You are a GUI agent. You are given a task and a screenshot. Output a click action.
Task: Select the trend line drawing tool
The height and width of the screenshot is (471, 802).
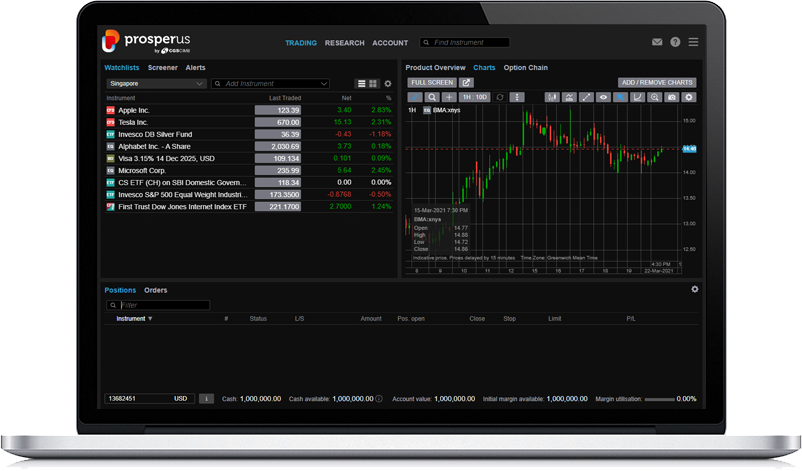pyautogui.click(x=586, y=97)
